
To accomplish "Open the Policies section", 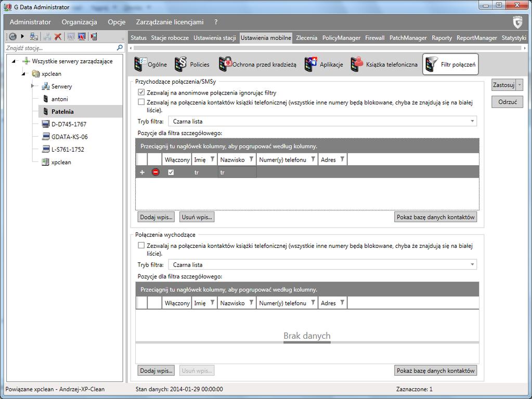I will click(192, 64).
